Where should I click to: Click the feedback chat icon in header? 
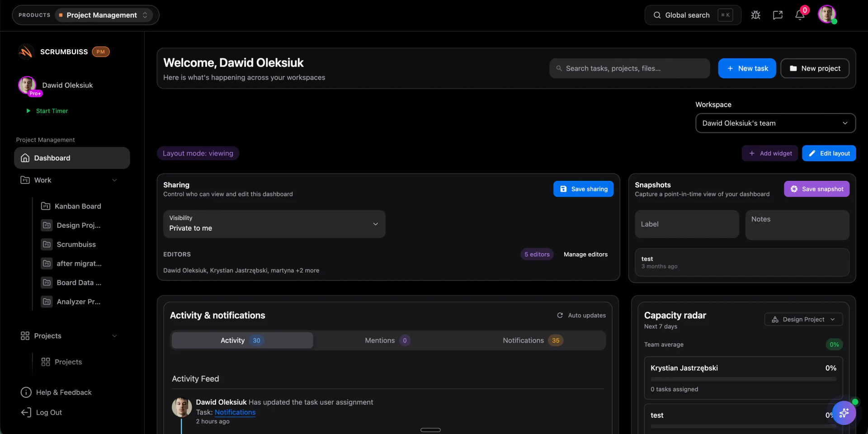tap(778, 15)
